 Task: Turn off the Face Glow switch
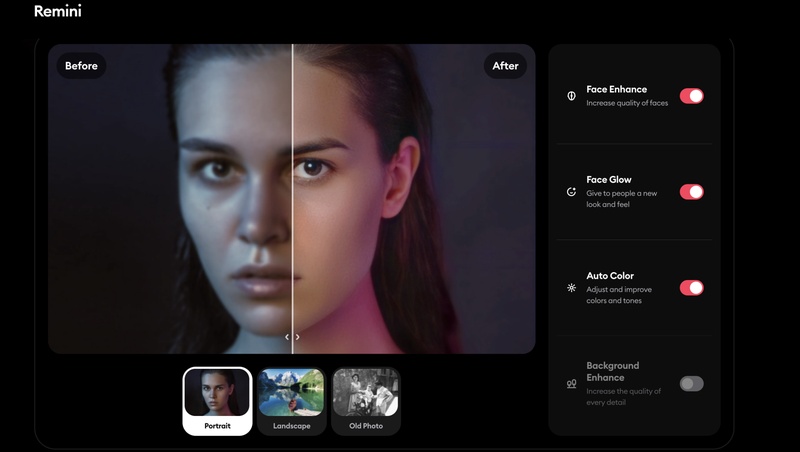[691, 192]
